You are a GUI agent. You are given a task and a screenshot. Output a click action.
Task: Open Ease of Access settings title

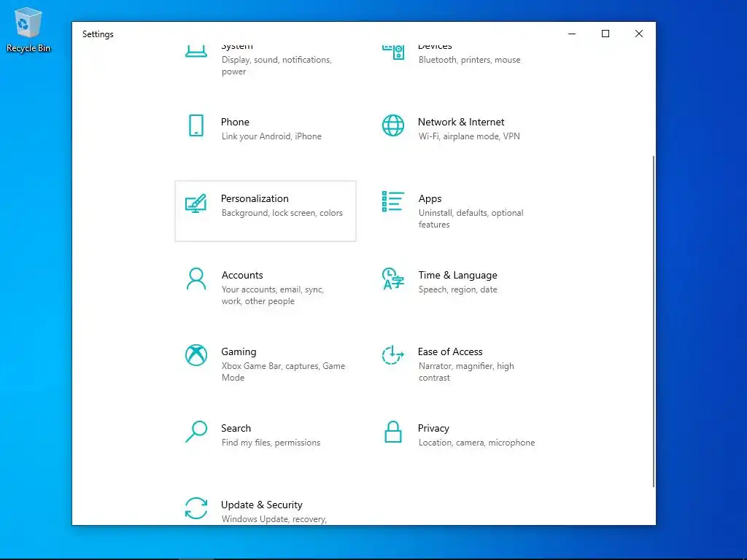pos(450,352)
